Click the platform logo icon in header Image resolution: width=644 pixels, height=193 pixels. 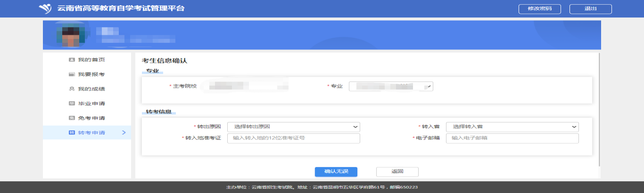45,9
